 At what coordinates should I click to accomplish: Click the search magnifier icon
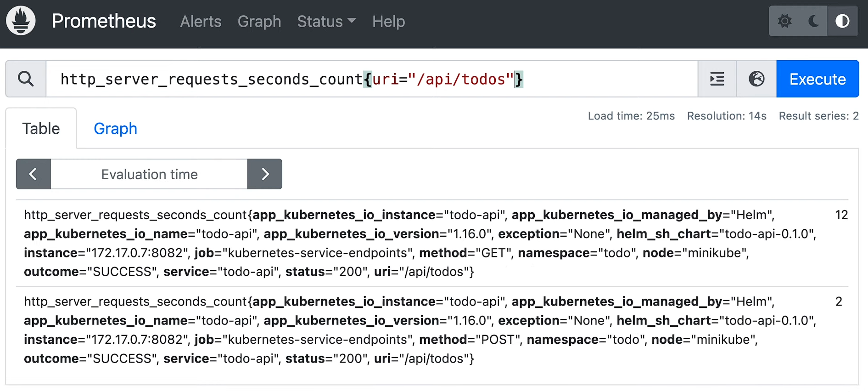coord(26,79)
